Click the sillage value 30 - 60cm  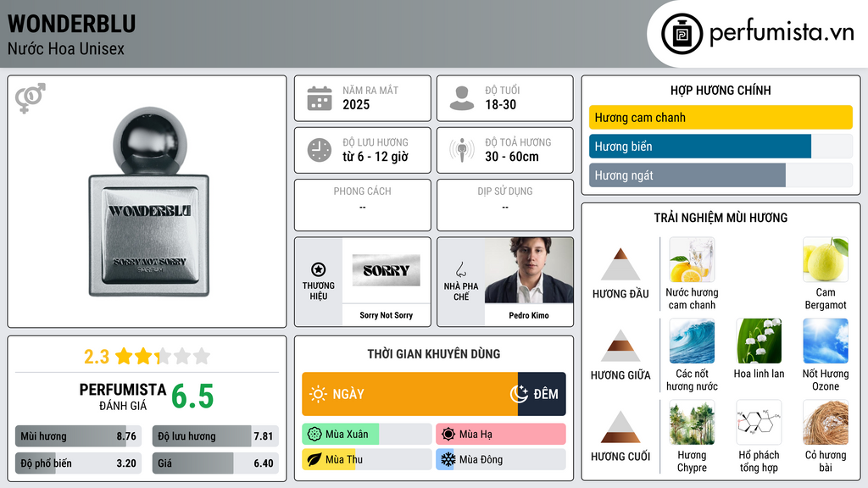tap(512, 157)
